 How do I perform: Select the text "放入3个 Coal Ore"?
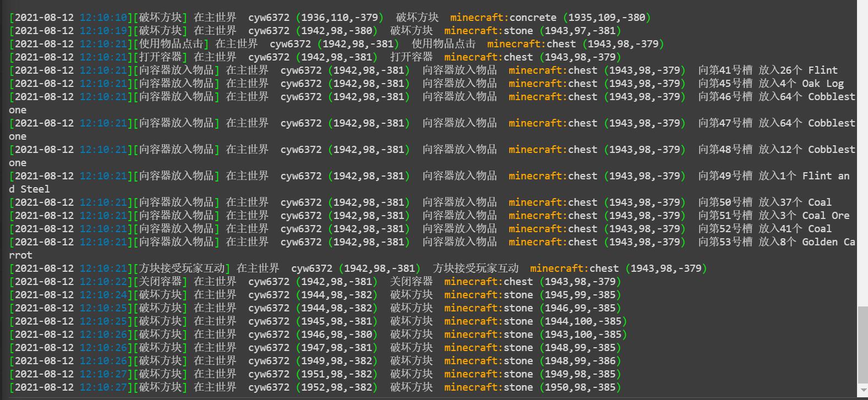pyautogui.click(x=804, y=216)
